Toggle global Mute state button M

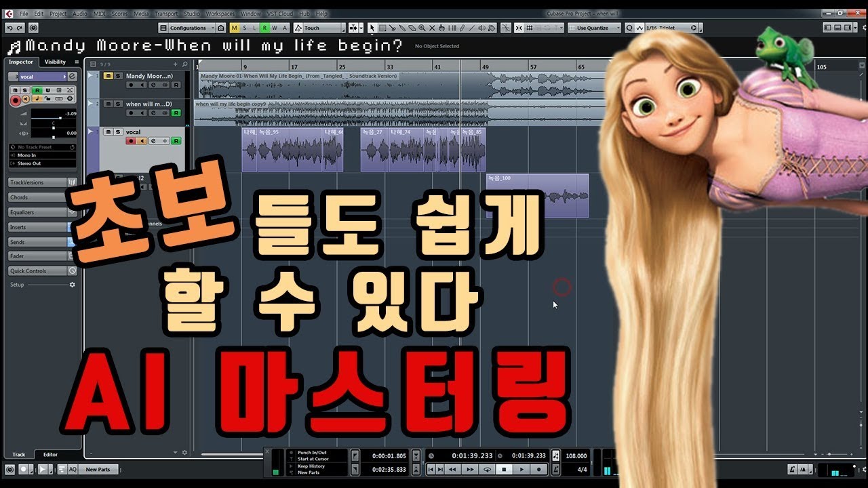coord(235,28)
